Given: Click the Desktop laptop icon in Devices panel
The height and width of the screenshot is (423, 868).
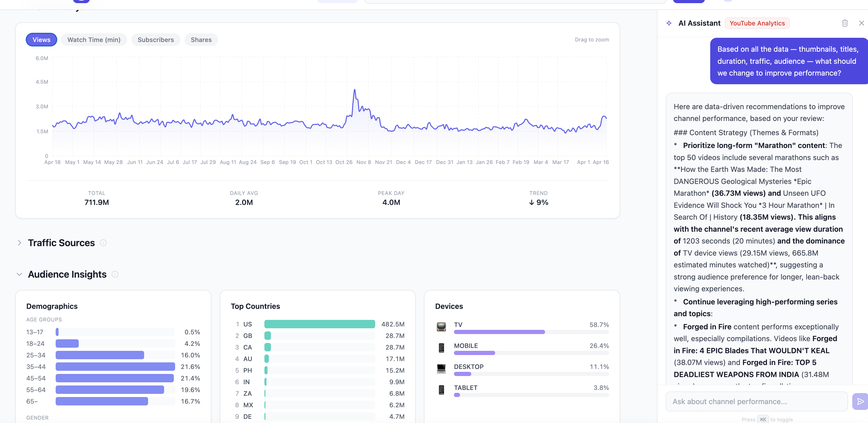Looking at the screenshot, I should coord(442,368).
